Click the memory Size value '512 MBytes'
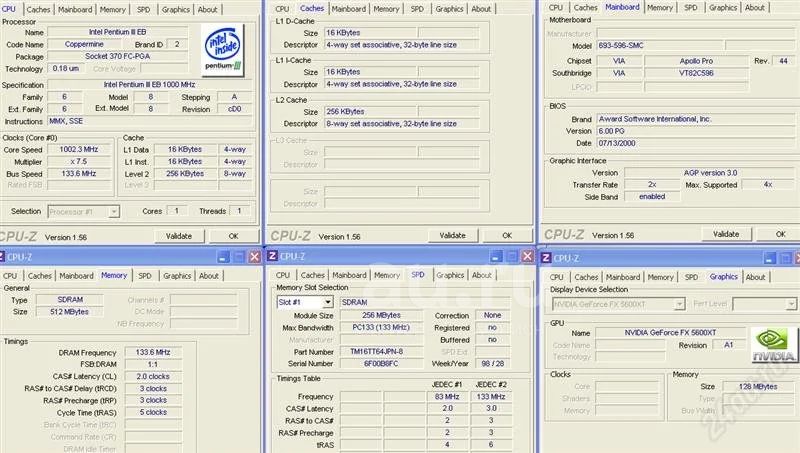800x453 pixels. [x=69, y=312]
